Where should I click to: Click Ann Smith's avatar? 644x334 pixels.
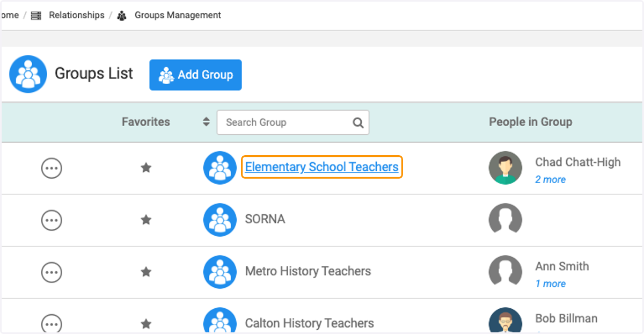pyautogui.click(x=506, y=272)
